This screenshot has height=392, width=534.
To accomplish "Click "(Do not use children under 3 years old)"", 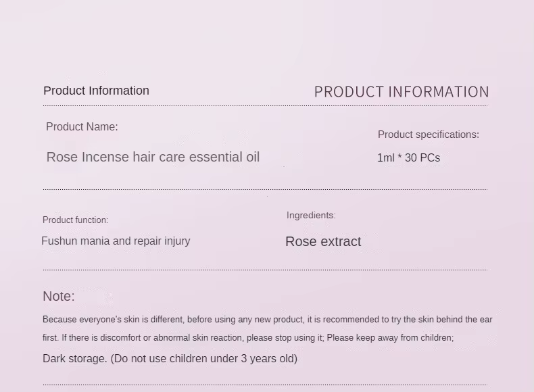I will point(204,359).
